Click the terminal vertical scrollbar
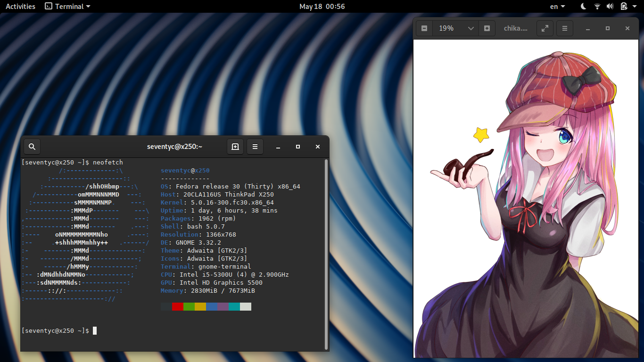644x362 pixels. (x=326, y=255)
